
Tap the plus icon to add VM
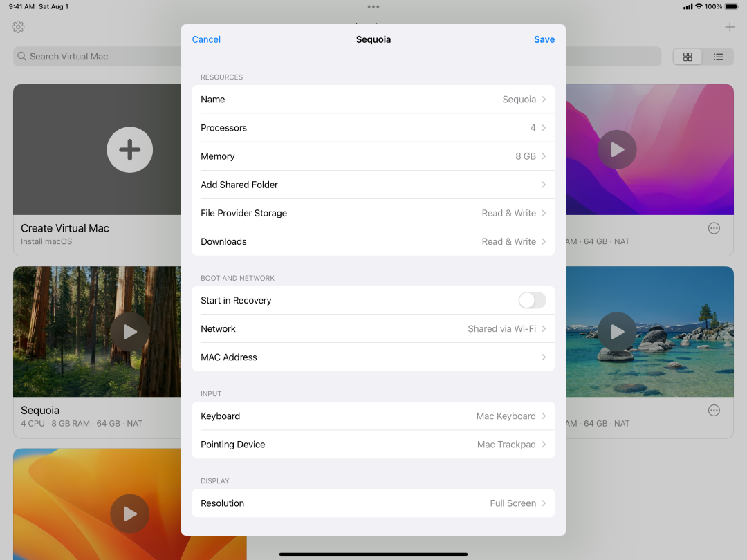point(730,27)
